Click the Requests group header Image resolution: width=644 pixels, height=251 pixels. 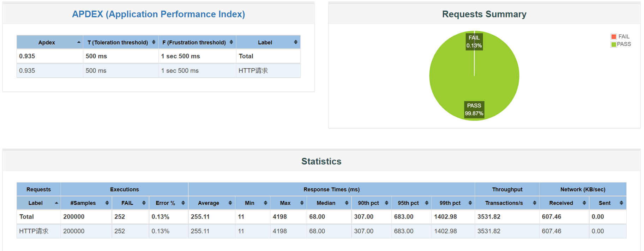(x=39, y=189)
